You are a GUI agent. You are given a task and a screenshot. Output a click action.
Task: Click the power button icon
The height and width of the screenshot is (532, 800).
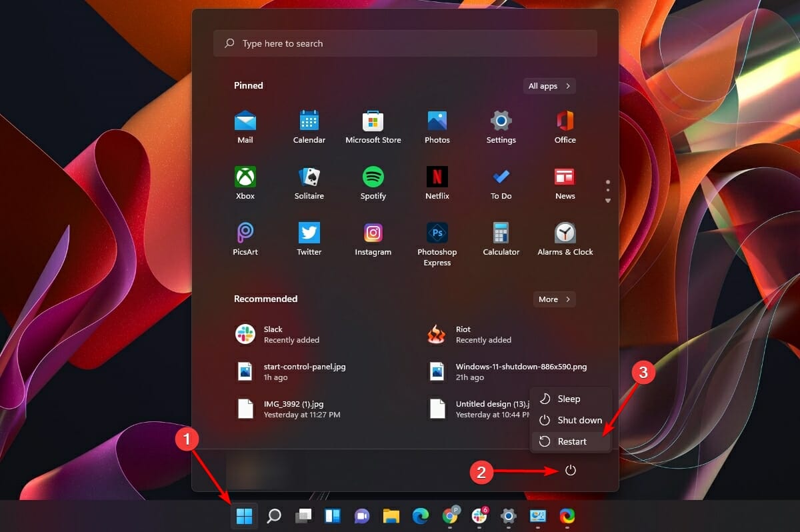coord(570,471)
